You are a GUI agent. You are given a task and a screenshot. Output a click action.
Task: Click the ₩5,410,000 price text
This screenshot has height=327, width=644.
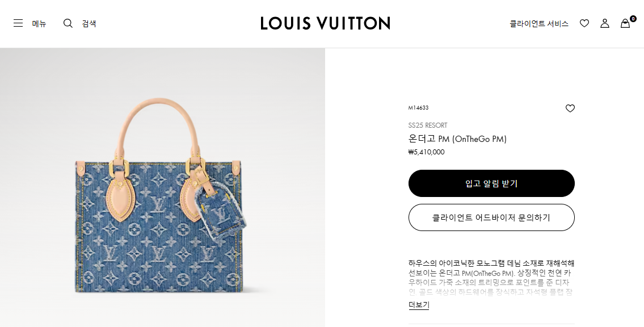(x=426, y=152)
